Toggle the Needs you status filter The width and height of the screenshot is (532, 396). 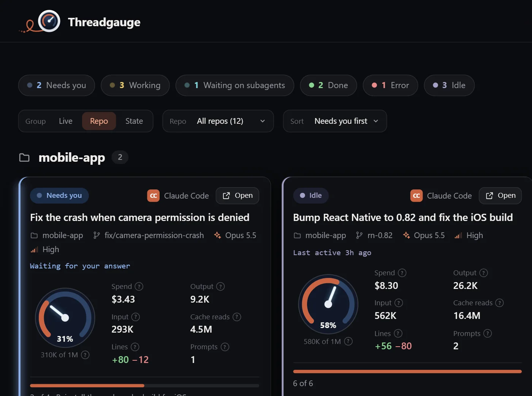tap(57, 85)
